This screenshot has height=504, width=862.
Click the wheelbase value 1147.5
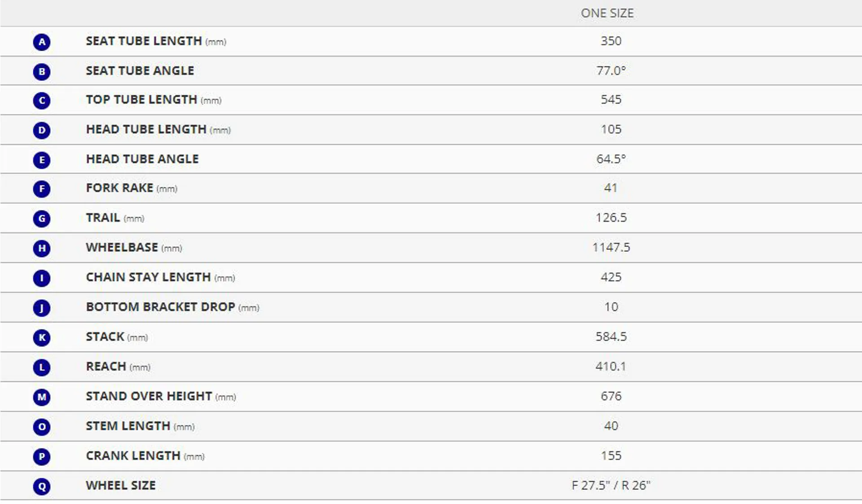(611, 247)
